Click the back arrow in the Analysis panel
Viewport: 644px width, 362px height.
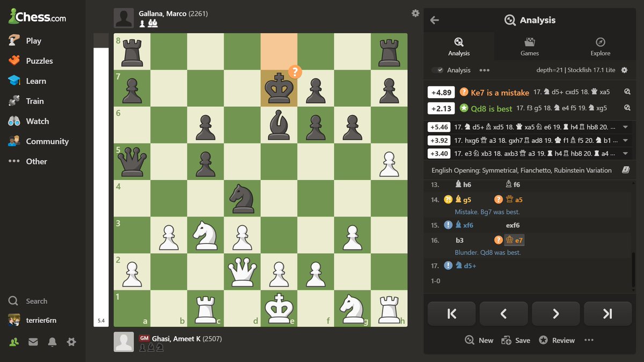[x=434, y=20]
